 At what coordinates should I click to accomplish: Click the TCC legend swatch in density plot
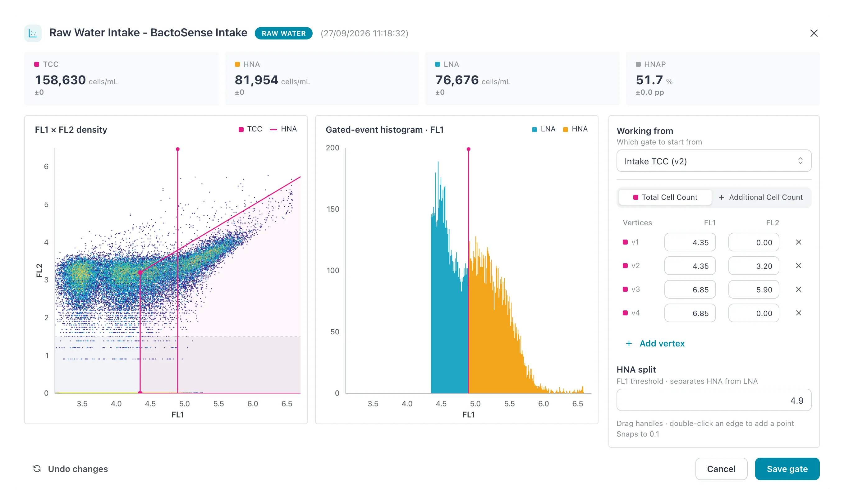point(241,129)
